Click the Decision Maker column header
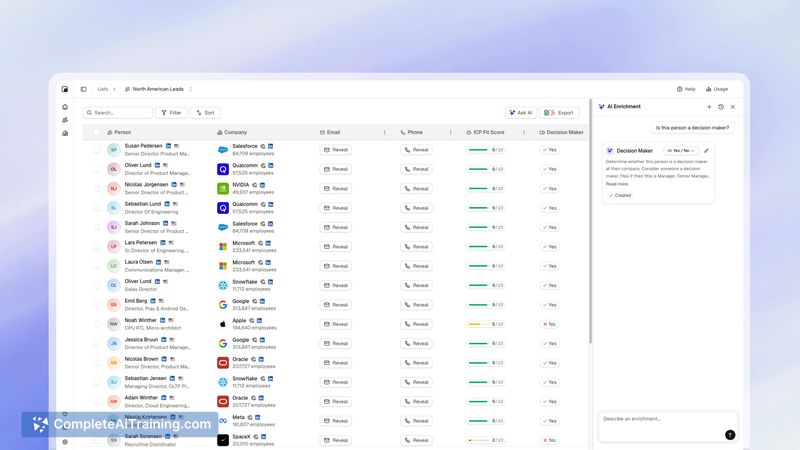Viewport: 800px width, 450px height. click(x=561, y=132)
